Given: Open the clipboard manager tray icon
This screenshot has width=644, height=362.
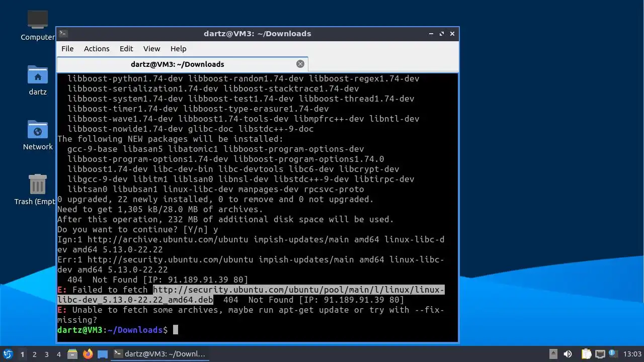Looking at the screenshot, I should click(586, 354).
